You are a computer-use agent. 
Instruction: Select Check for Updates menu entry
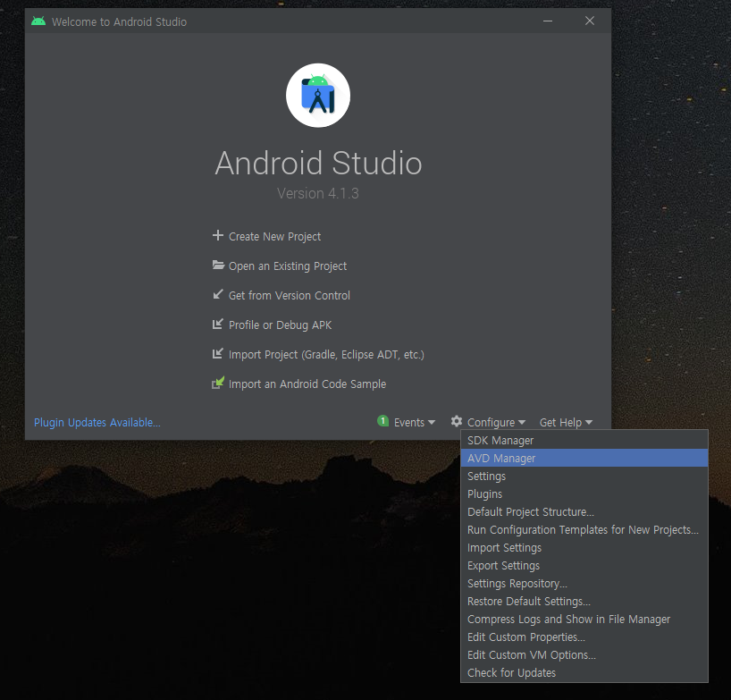tap(584, 672)
